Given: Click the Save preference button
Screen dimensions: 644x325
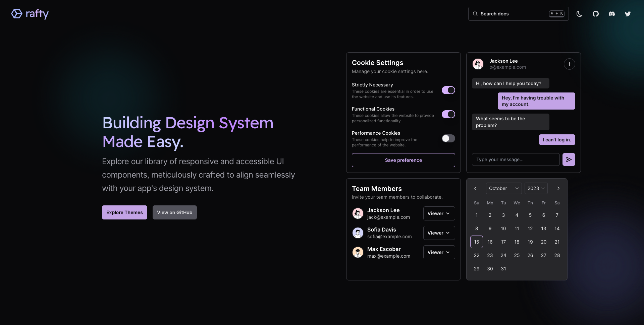Looking at the screenshot, I should pyautogui.click(x=403, y=160).
